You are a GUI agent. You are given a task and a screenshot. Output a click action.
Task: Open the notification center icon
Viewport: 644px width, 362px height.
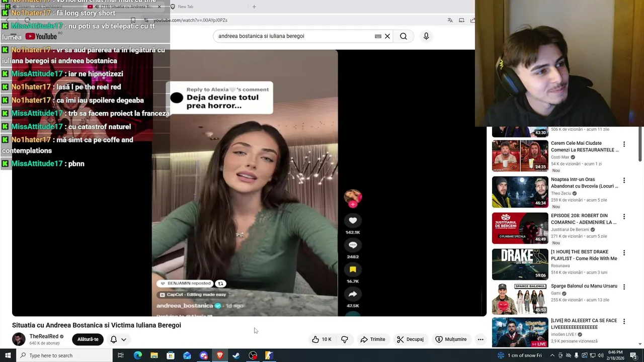tap(633, 355)
